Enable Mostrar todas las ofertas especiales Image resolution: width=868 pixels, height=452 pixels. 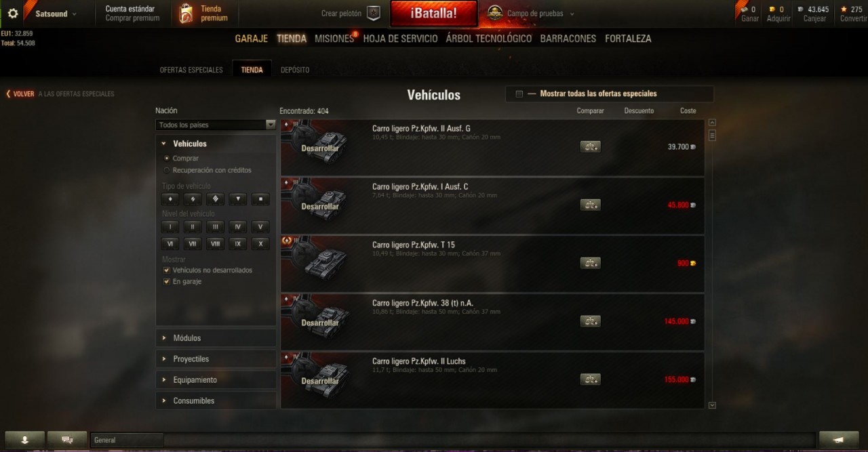[519, 94]
